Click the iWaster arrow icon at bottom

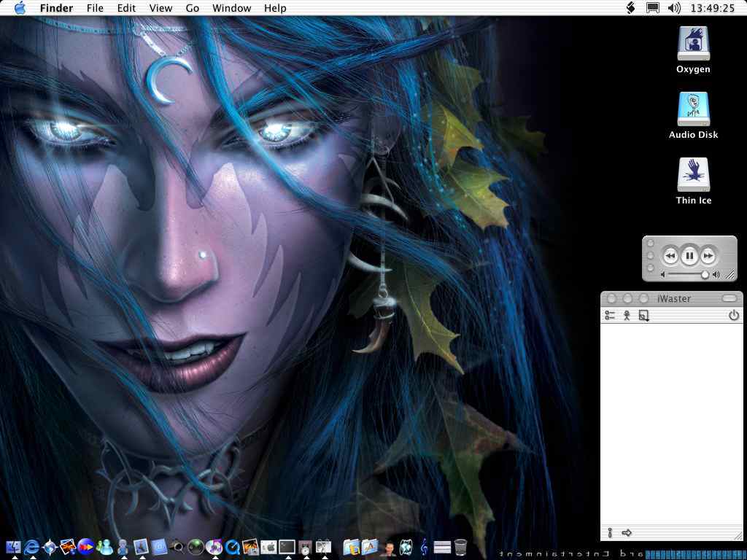click(x=627, y=533)
